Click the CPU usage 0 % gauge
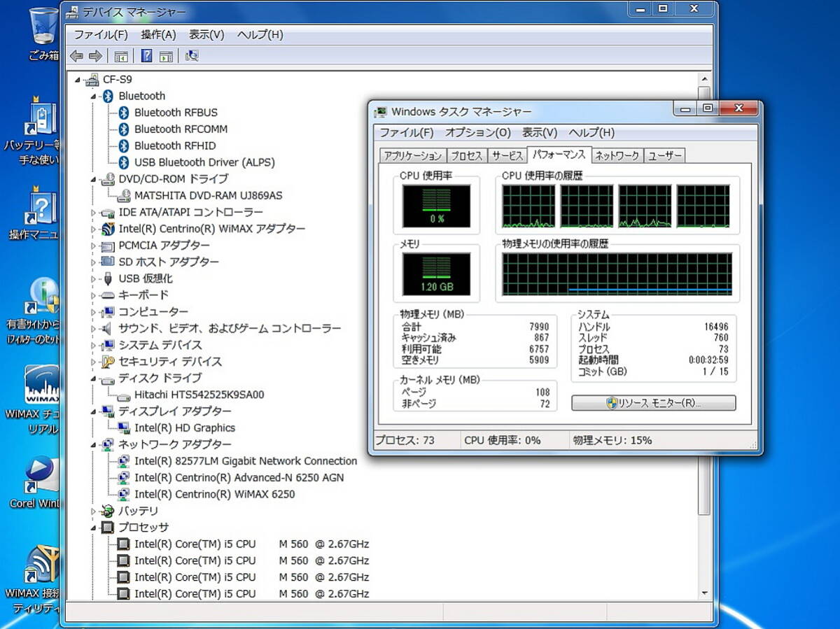The image size is (840, 629). (x=437, y=206)
